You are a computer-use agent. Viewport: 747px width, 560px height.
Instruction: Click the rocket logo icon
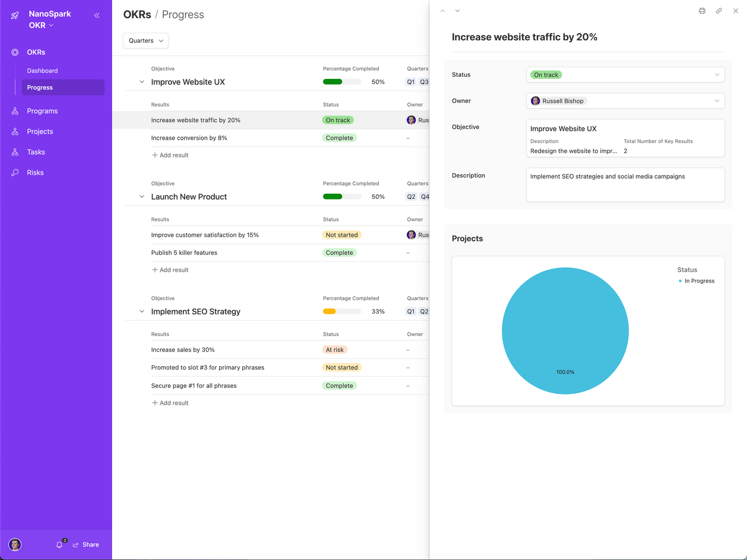[14, 15]
